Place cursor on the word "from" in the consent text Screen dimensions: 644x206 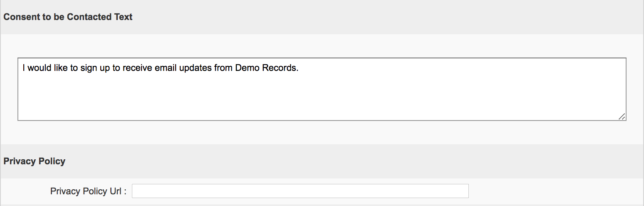(x=223, y=68)
